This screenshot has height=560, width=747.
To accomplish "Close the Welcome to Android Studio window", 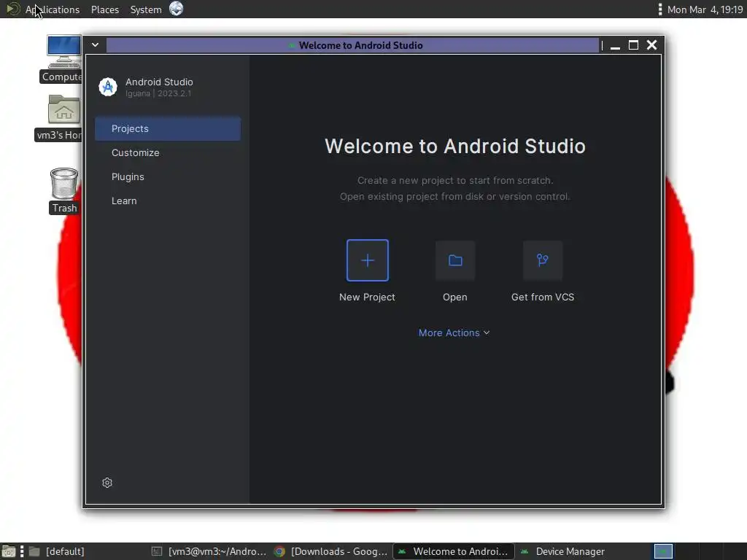I will 651,44.
